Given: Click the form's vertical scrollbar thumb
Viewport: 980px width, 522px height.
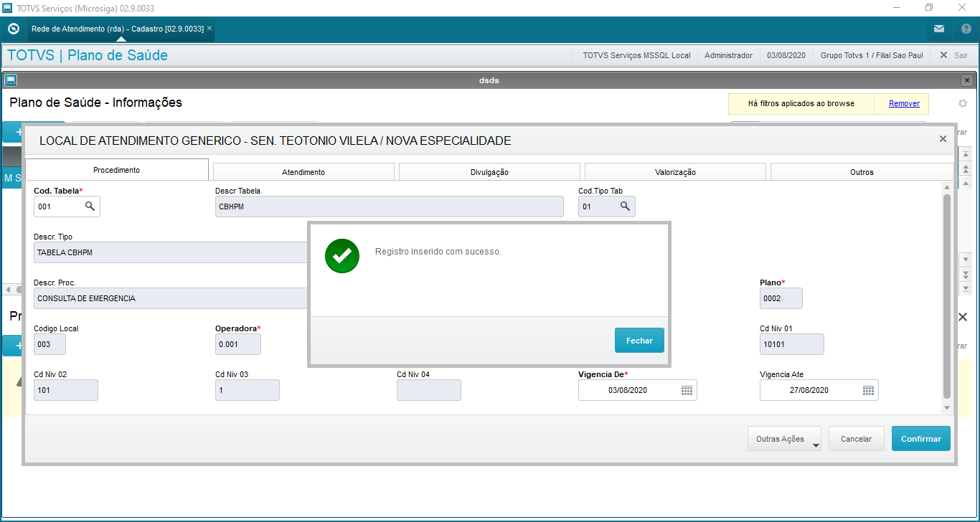Looking at the screenshot, I should (947, 295).
